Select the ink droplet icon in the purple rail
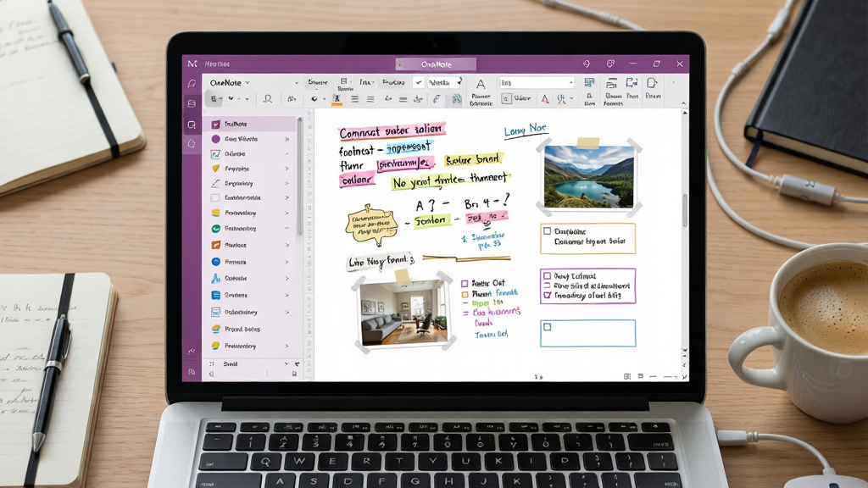Viewport: 868px width, 488px height. click(x=192, y=144)
